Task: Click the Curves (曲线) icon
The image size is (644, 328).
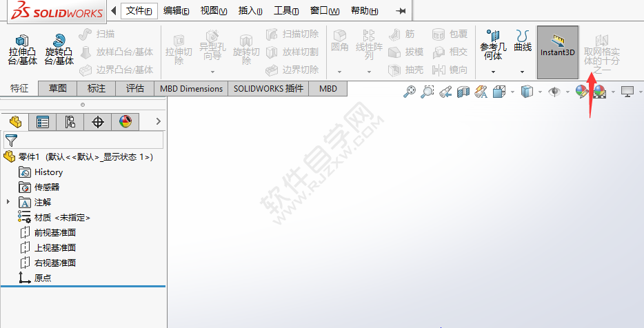Action: [523, 40]
